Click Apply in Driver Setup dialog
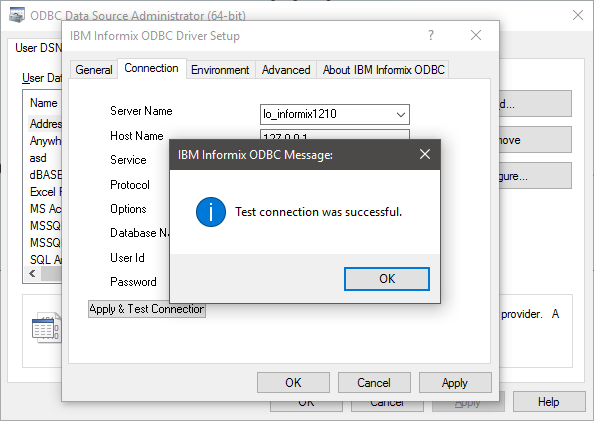Image resolution: width=594 pixels, height=421 pixels. pos(455,383)
